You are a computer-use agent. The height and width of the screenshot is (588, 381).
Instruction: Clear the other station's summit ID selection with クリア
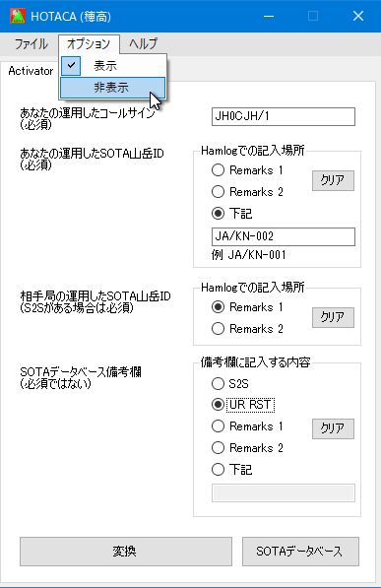tap(333, 317)
